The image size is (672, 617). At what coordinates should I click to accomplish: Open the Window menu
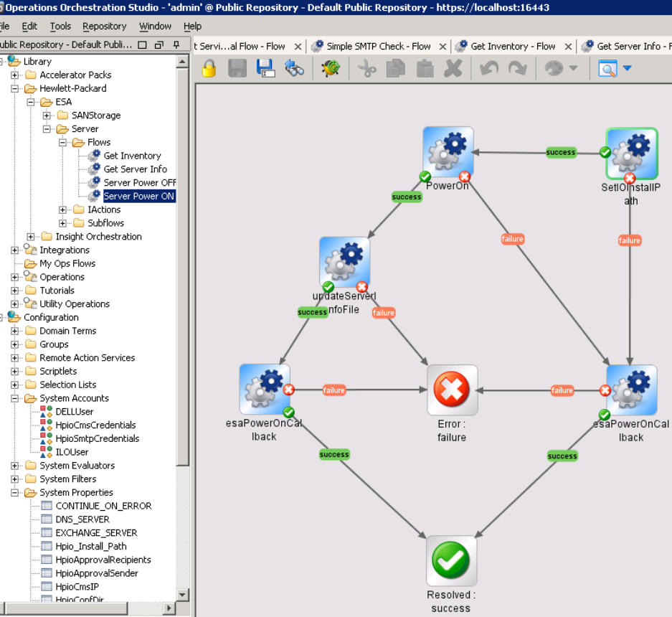click(x=155, y=26)
